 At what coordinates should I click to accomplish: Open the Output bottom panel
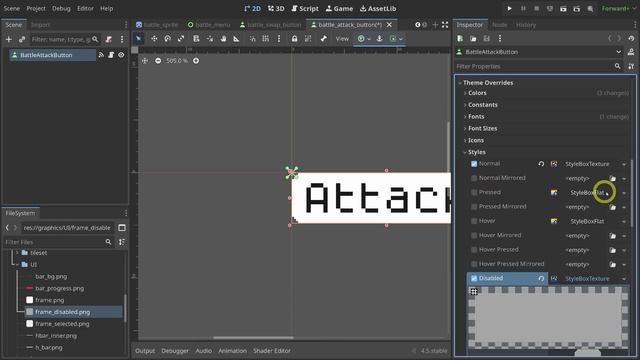[145, 351]
